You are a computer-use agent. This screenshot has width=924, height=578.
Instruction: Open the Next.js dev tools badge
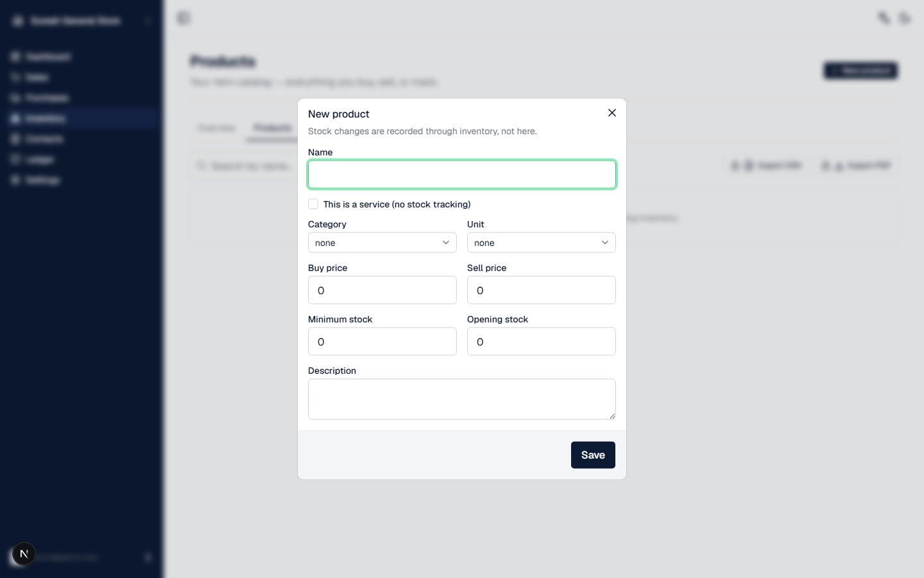click(24, 554)
